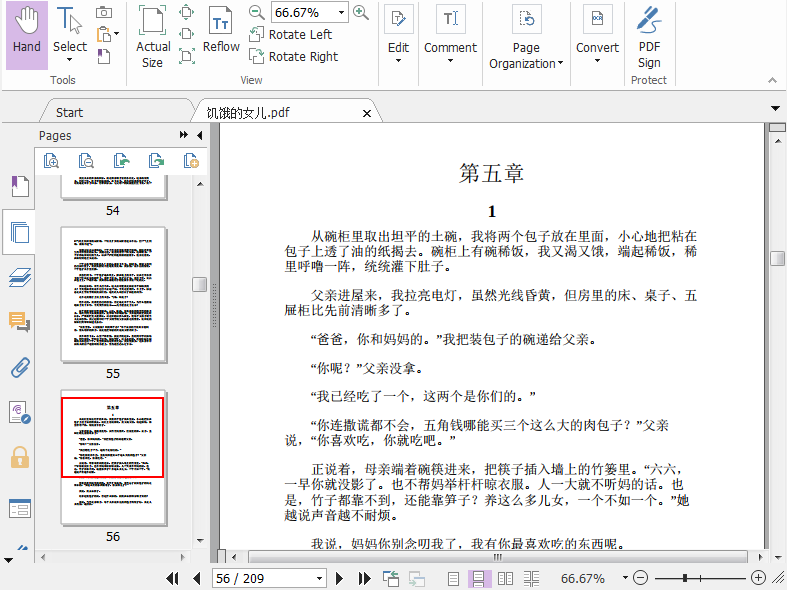
Task: Click the status bar zoom in plus button
Action: (758, 578)
